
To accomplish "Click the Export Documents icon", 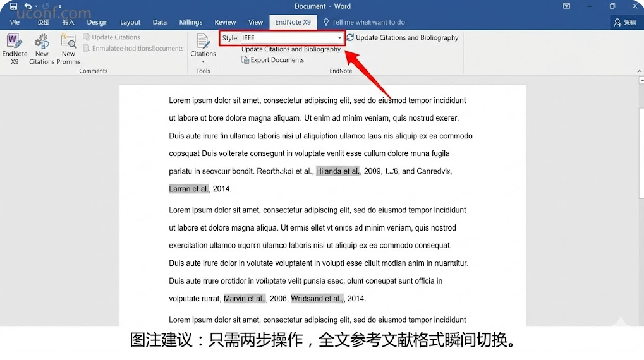I will tap(245, 60).
